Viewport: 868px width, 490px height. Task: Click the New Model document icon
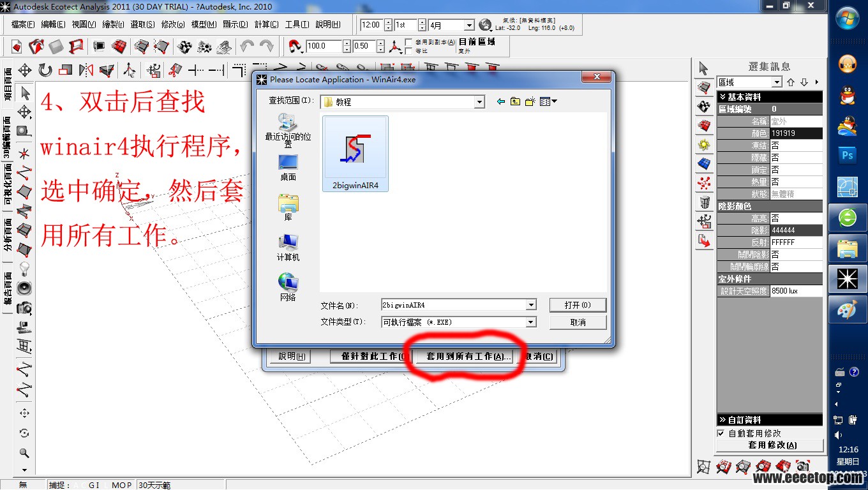pyautogui.click(x=17, y=47)
